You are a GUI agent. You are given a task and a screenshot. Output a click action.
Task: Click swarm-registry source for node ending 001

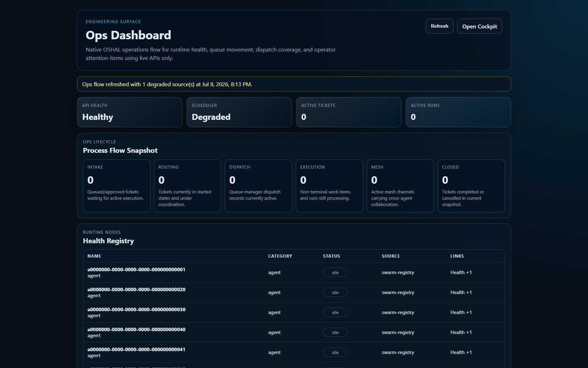point(398,272)
